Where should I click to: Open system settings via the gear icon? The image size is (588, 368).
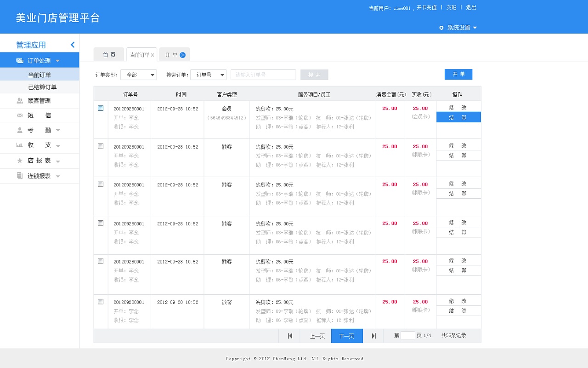[x=441, y=28]
